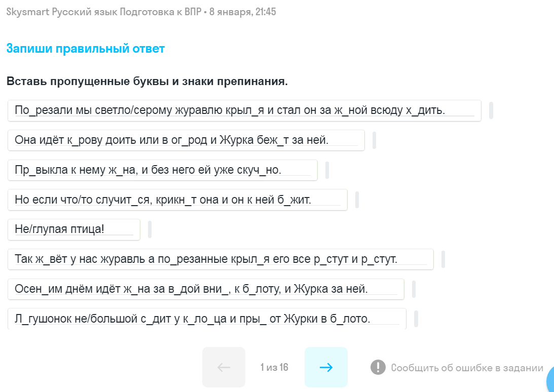Screen dimensions: 554x392
Task: Click gray marker beside the 'По_резали мы' sentence
Action: click(x=491, y=110)
